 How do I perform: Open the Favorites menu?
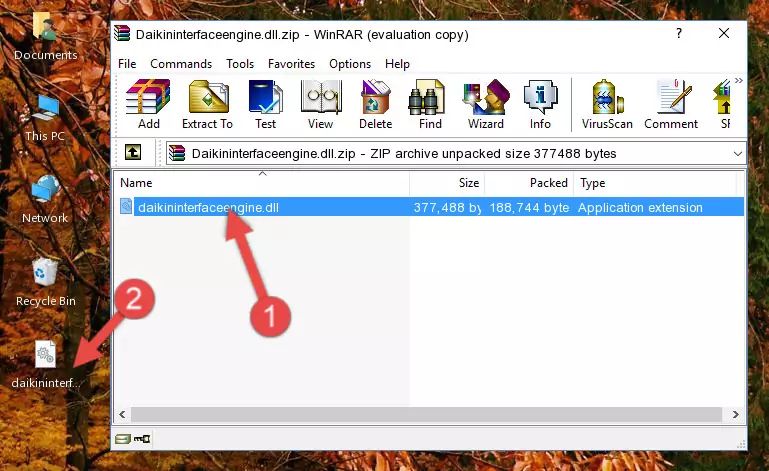coord(291,64)
